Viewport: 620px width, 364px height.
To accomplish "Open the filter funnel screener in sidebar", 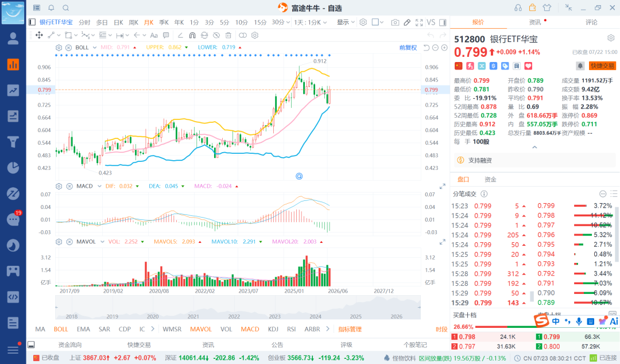I will 13,142.
